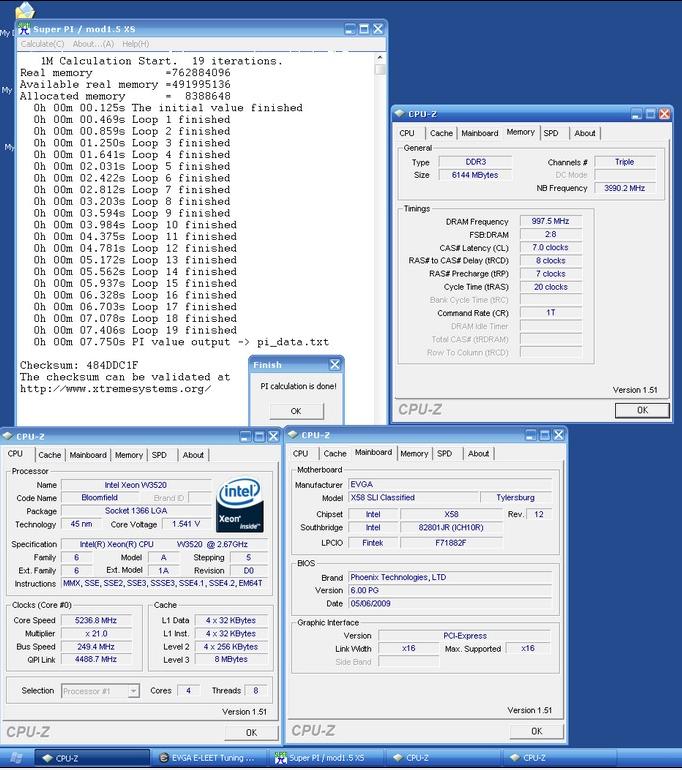Select SPD tab in Mainboard CPU-Z window
The image size is (682, 770).
pyautogui.click(x=444, y=454)
